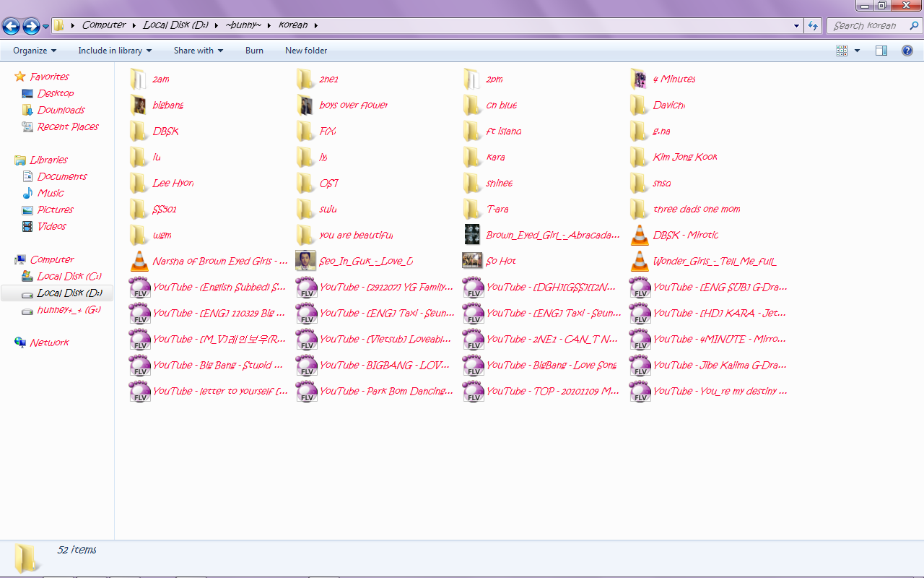Select Libraries in navigation pane
This screenshot has height=578, width=924.
point(49,160)
